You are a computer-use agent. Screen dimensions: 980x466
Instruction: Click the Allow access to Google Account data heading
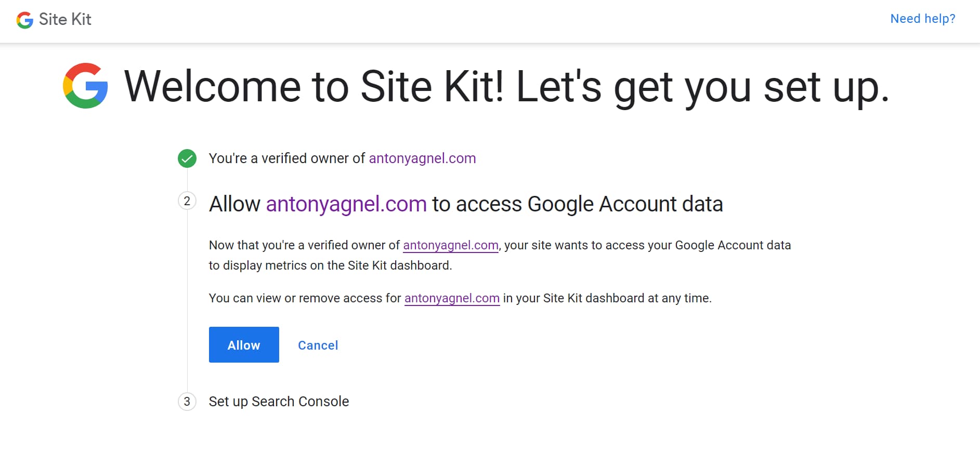(x=465, y=204)
